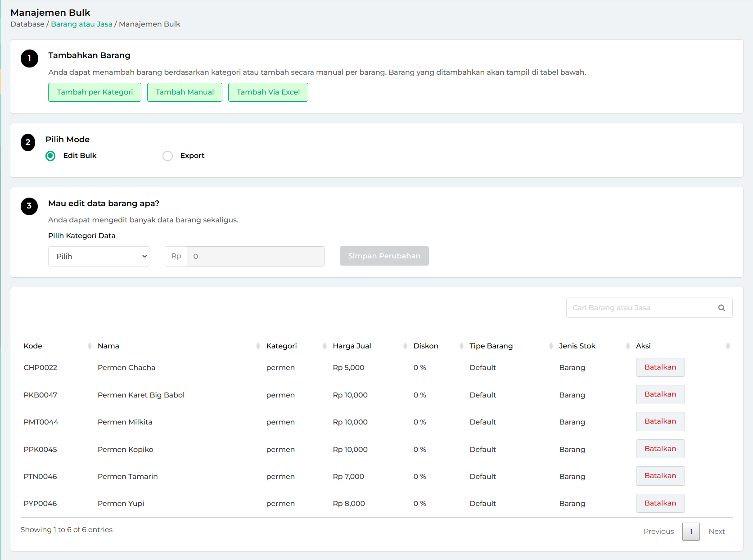The width and height of the screenshot is (753, 560).
Task: Click code cell PPK0045
Action: click(x=41, y=450)
